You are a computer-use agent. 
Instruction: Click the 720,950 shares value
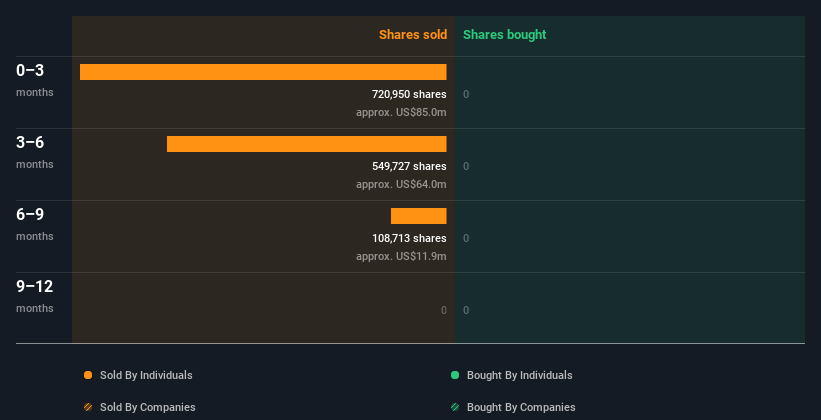click(x=409, y=95)
